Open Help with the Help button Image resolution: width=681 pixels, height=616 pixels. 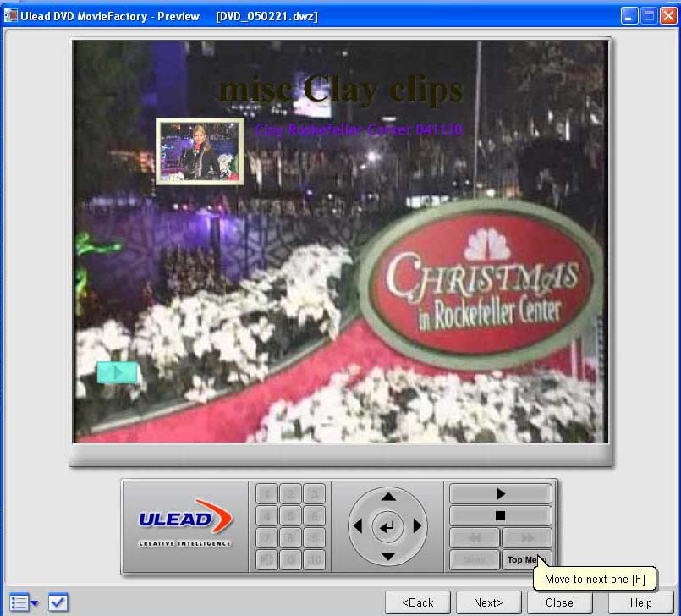point(640,602)
